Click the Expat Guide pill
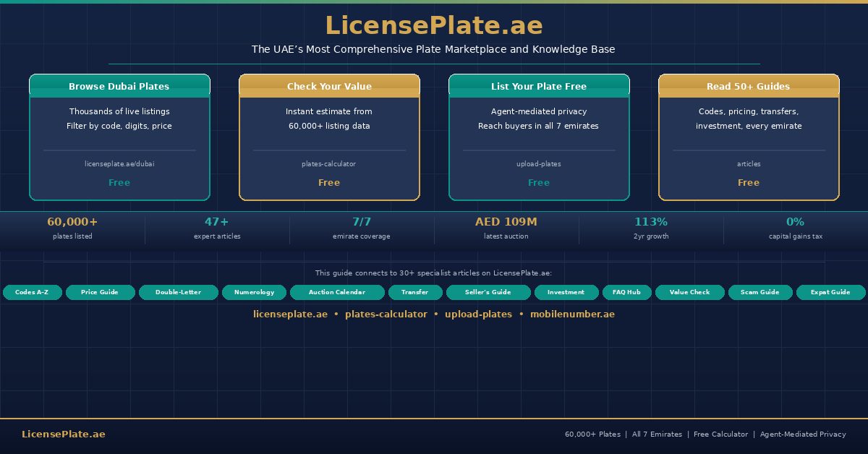 pos(830,292)
